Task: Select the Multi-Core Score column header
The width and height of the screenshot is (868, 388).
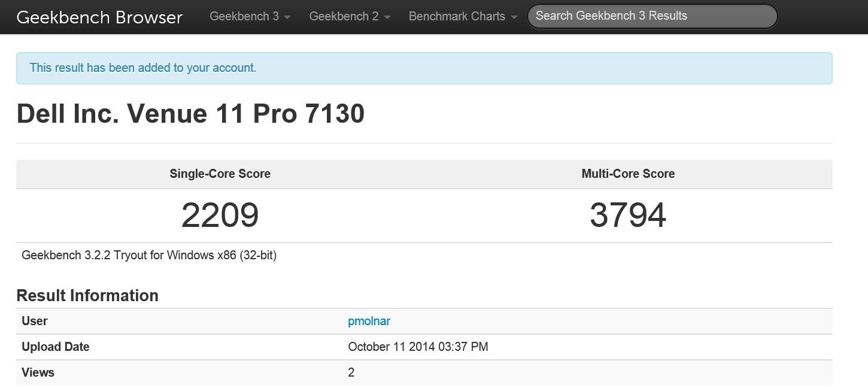Action: point(628,174)
